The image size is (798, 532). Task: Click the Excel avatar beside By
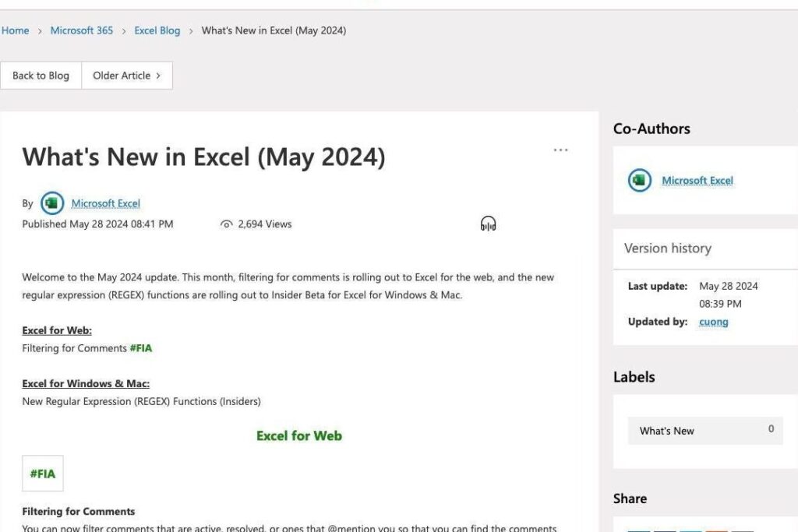pyautogui.click(x=52, y=203)
